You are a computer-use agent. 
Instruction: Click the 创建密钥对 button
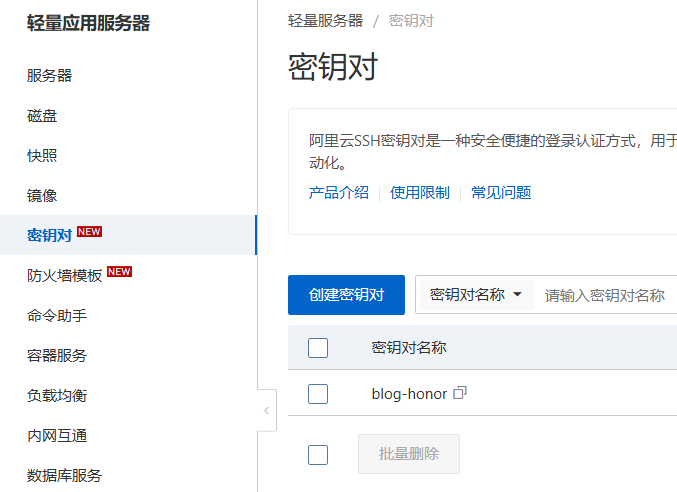(x=346, y=295)
